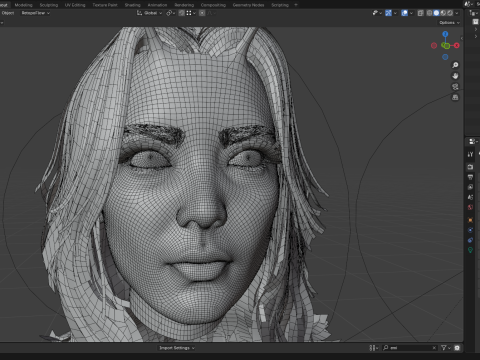
Task: Open the Animation workspace tab
Action: click(157, 5)
